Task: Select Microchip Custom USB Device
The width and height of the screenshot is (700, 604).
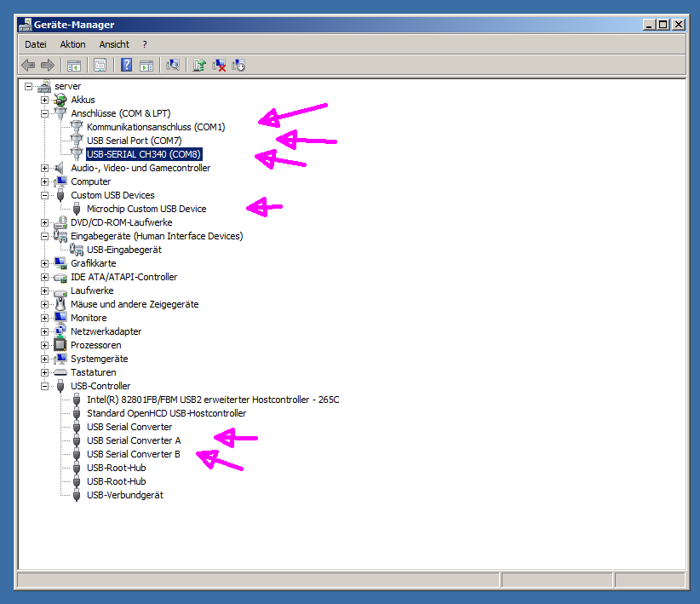Action: point(146,209)
